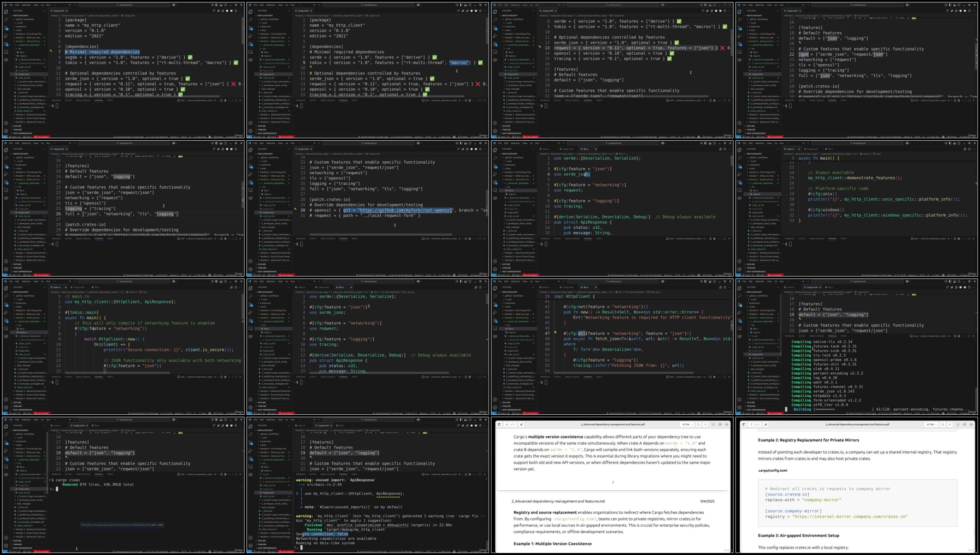Toggle primary sidebar in "unused import" warning frame

[461, 420]
